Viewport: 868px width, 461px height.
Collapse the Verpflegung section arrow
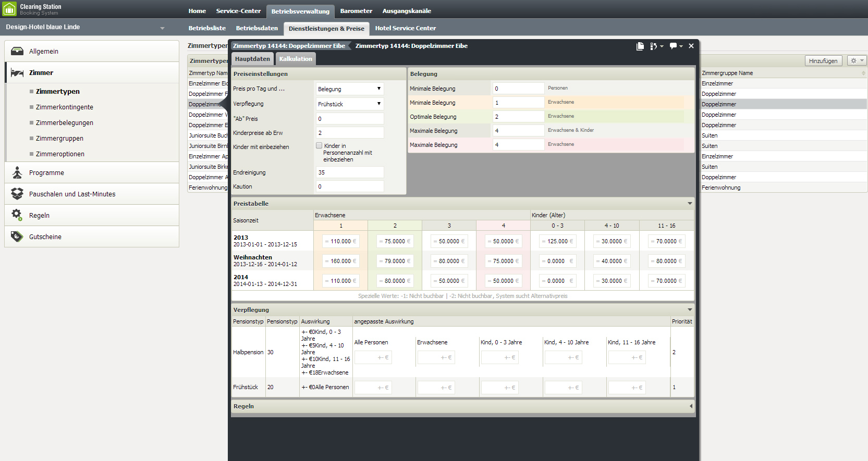click(690, 310)
